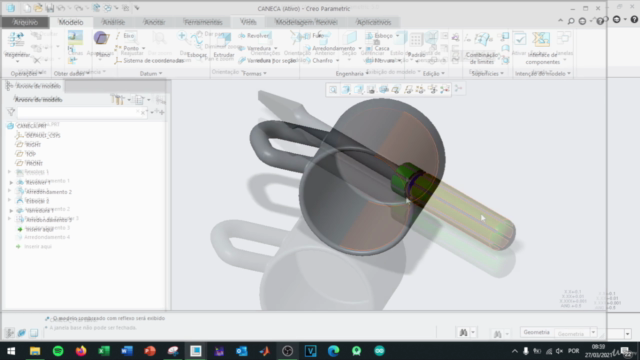Click the model tree search field
Screen dimensions: 640x360
[x=82, y=112]
